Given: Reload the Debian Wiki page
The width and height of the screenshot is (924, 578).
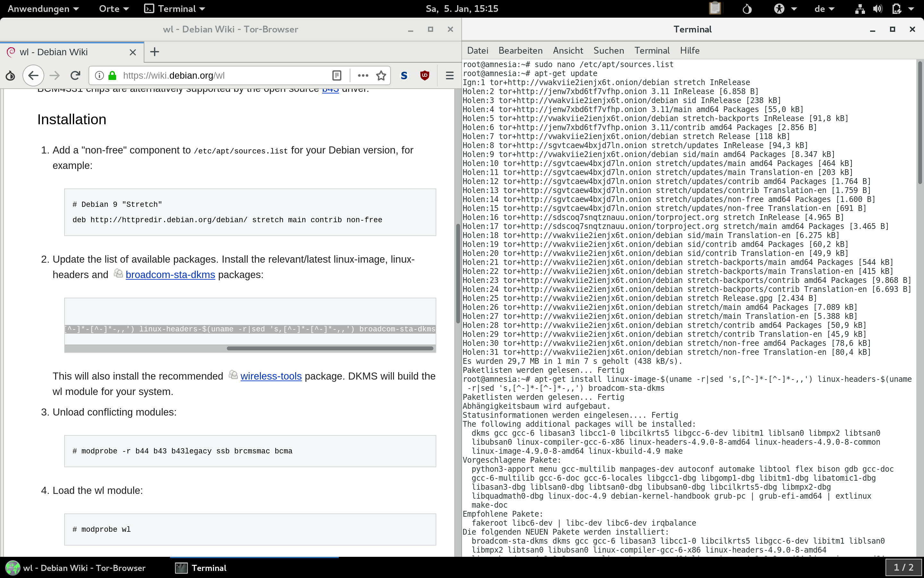Looking at the screenshot, I should 76,76.
